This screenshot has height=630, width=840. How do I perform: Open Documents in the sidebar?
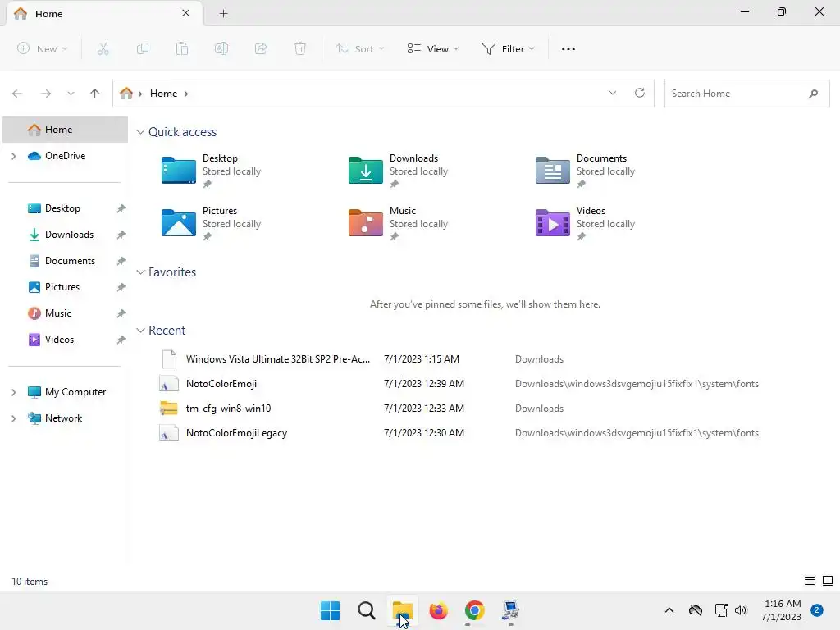click(70, 261)
